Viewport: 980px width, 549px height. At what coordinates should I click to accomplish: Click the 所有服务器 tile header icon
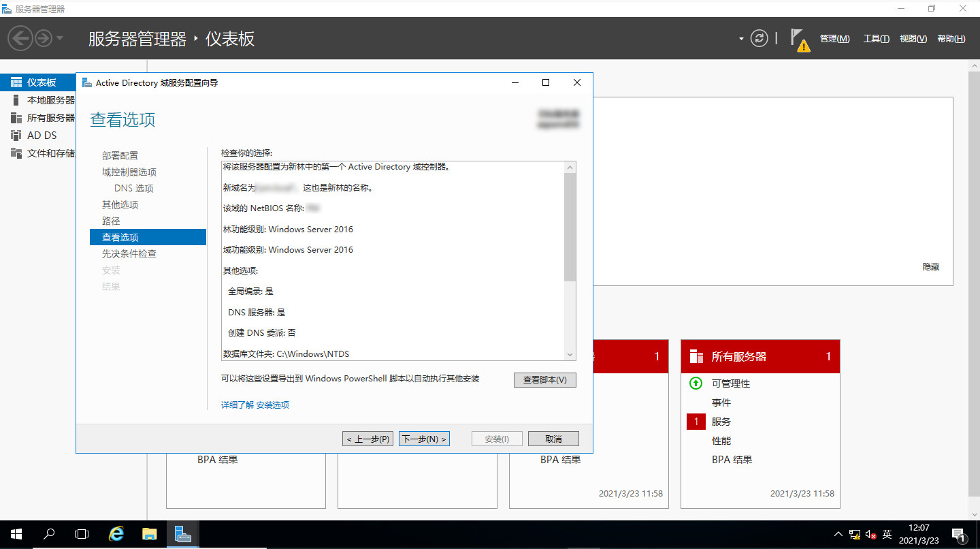click(x=696, y=356)
